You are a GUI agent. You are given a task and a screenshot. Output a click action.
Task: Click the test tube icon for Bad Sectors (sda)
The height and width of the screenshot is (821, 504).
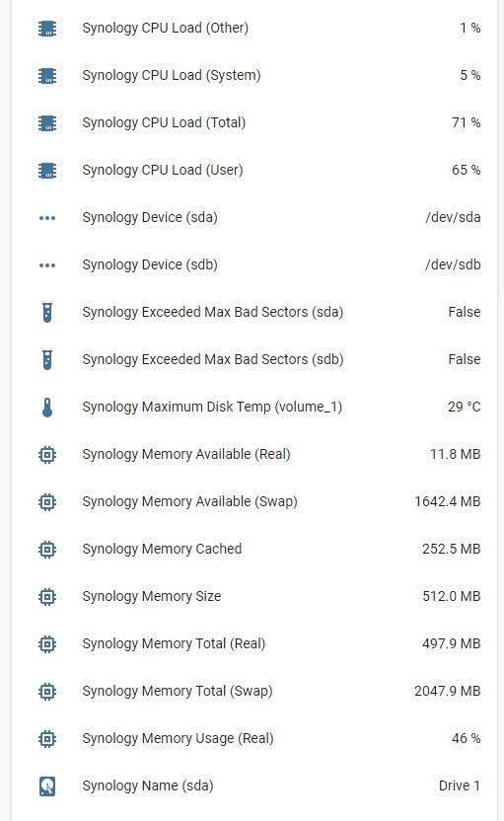(x=47, y=313)
